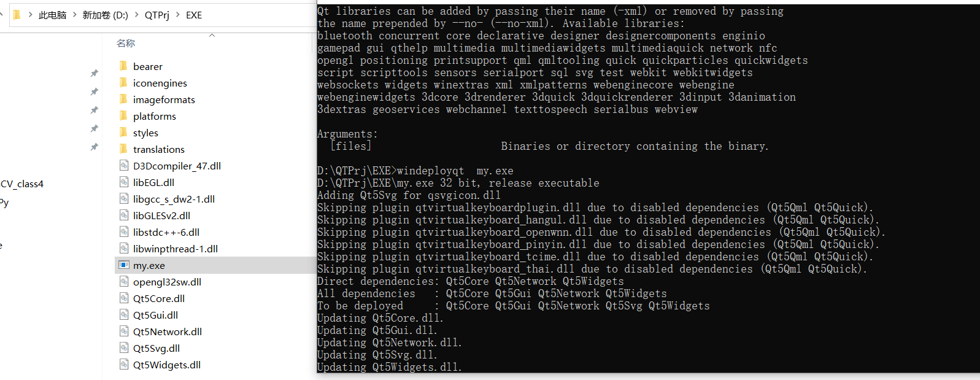Go to 此电脑 in breadcrumb path
This screenshot has height=380, width=980.
point(52,15)
